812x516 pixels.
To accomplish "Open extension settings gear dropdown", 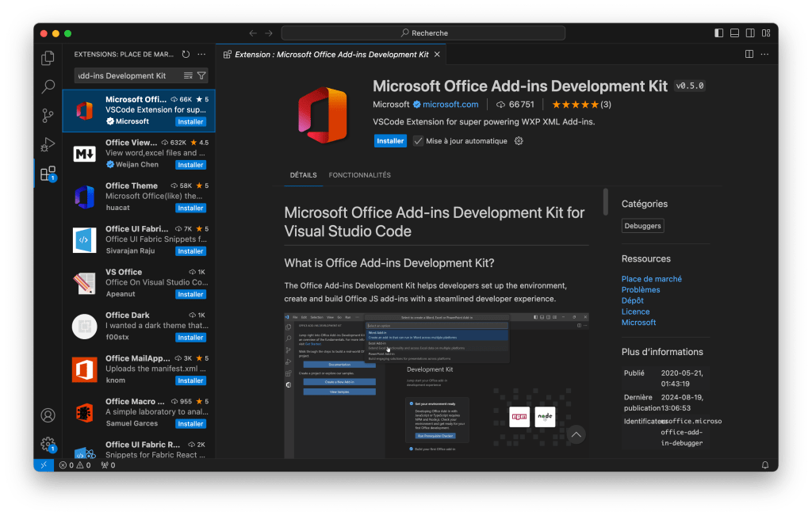I will point(519,141).
